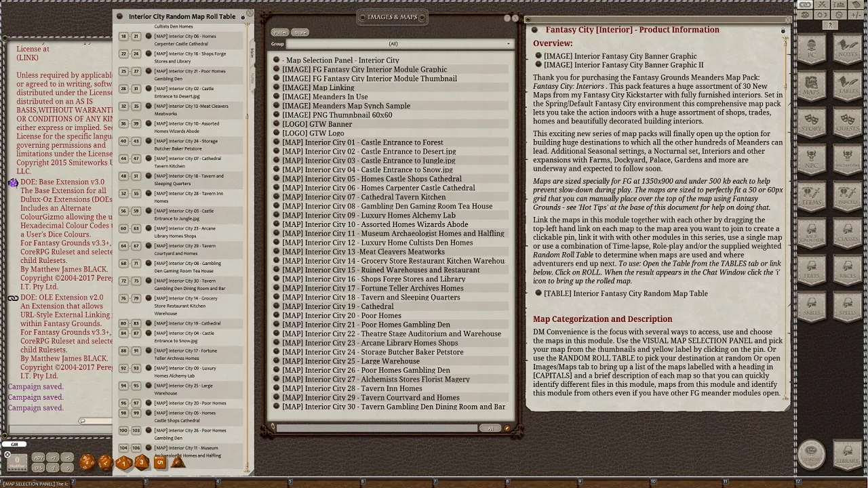Screen dimensions: 868x488
Task: Click Interior City Random Map Roll Table title
Action: click(182, 16)
